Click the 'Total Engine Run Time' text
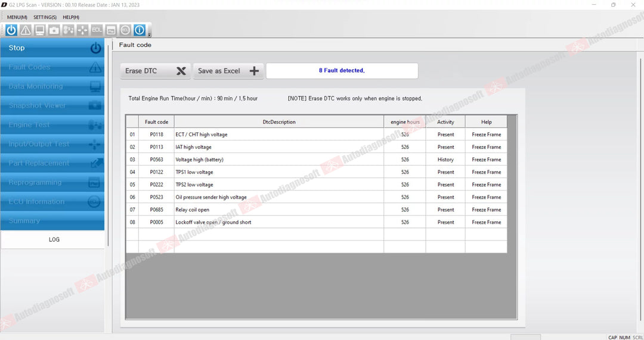Viewport: 644px width, 340px height. pyautogui.click(x=193, y=98)
